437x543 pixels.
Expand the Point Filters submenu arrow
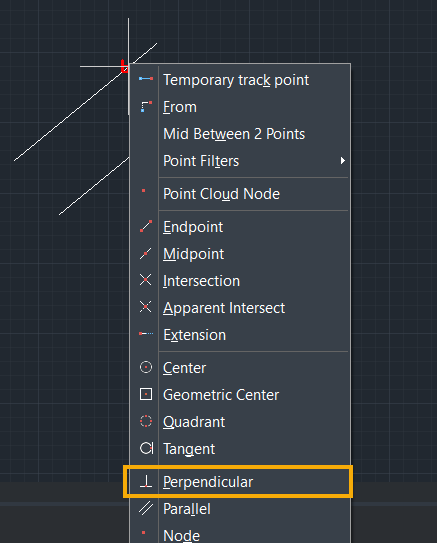pos(342,161)
